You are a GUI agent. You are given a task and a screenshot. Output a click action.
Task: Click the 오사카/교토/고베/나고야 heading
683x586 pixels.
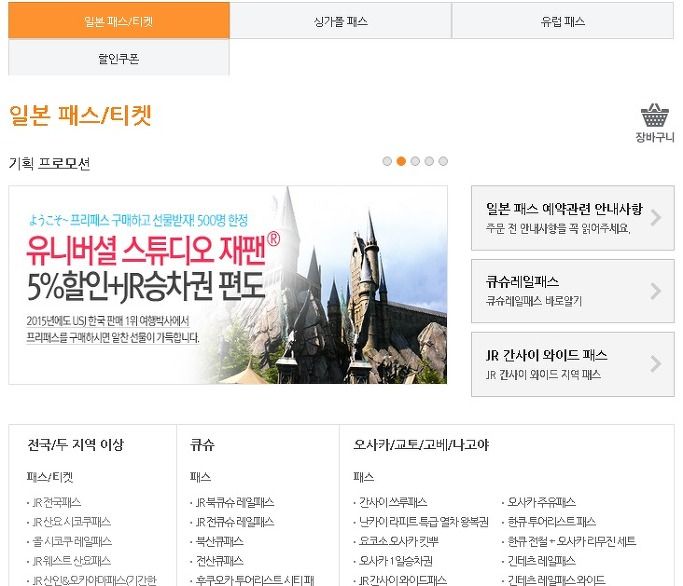click(421, 445)
